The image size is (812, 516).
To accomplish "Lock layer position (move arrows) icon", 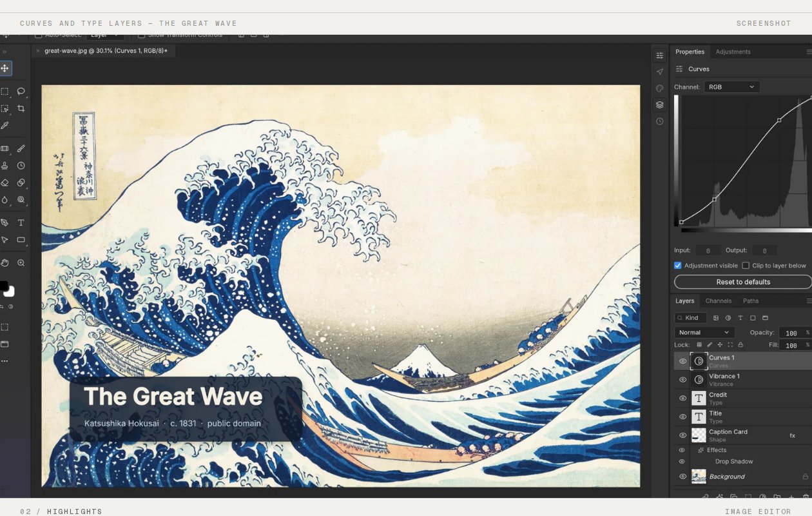I will [720, 344].
